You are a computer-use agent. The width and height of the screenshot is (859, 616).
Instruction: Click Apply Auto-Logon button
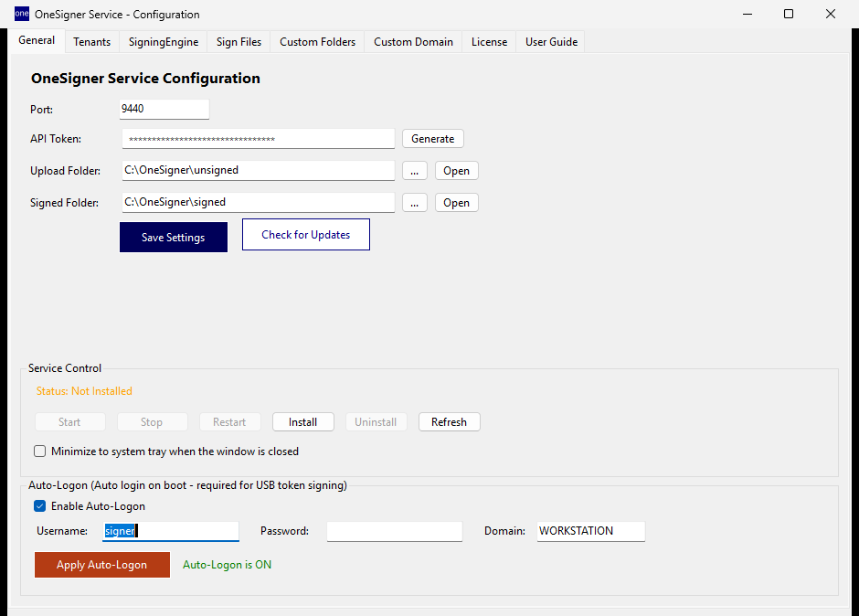click(x=102, y=565)
